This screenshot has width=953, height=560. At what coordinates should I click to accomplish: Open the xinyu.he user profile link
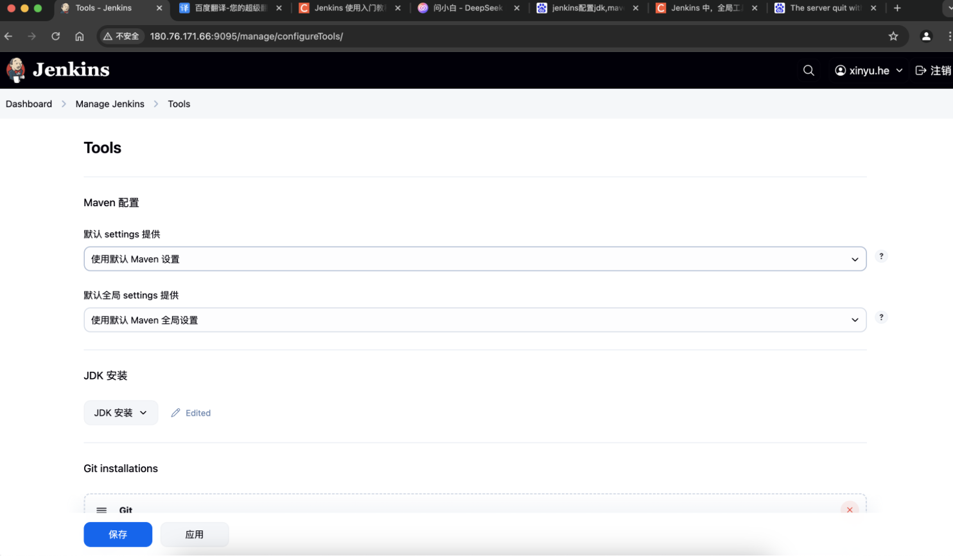pos(862,71)
